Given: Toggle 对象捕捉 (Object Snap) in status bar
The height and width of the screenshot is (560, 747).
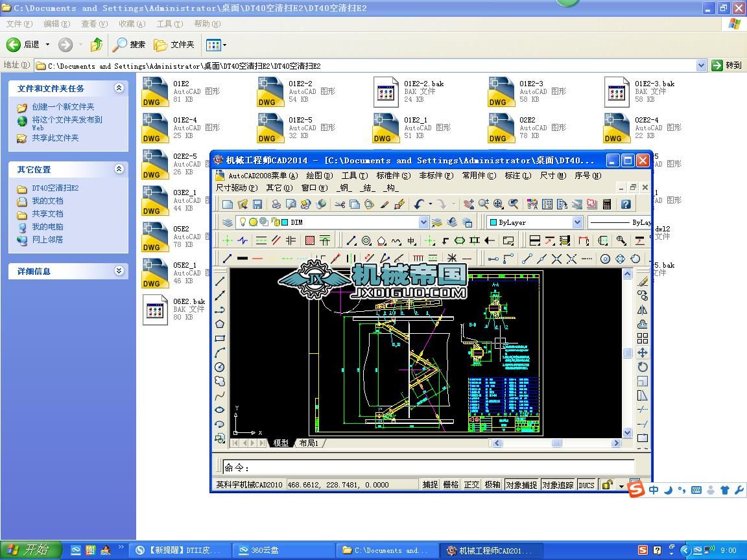Looking at the screenshot, I should (521, 485).
